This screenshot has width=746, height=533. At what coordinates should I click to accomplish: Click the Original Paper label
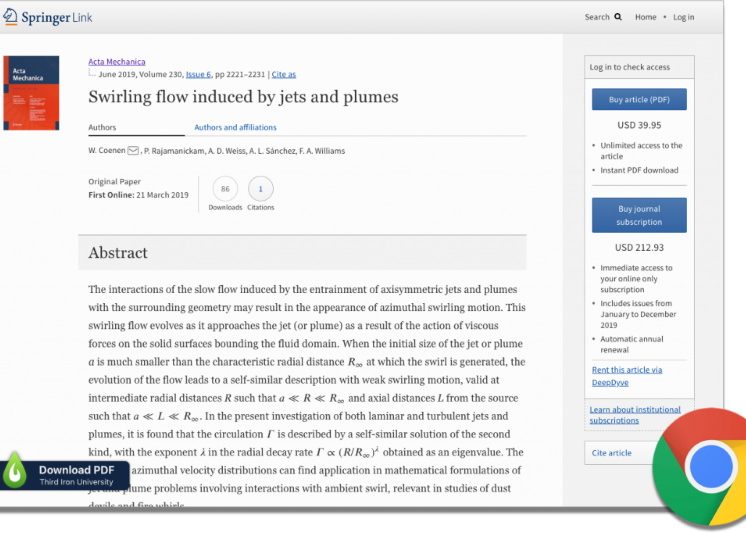pyautogui.click(x=114, y=181)
